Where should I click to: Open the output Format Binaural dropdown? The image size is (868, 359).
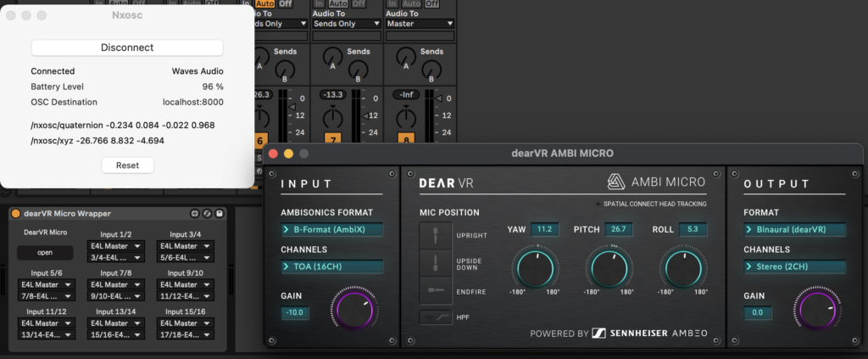pyautogui.click(x=795, y=229)
